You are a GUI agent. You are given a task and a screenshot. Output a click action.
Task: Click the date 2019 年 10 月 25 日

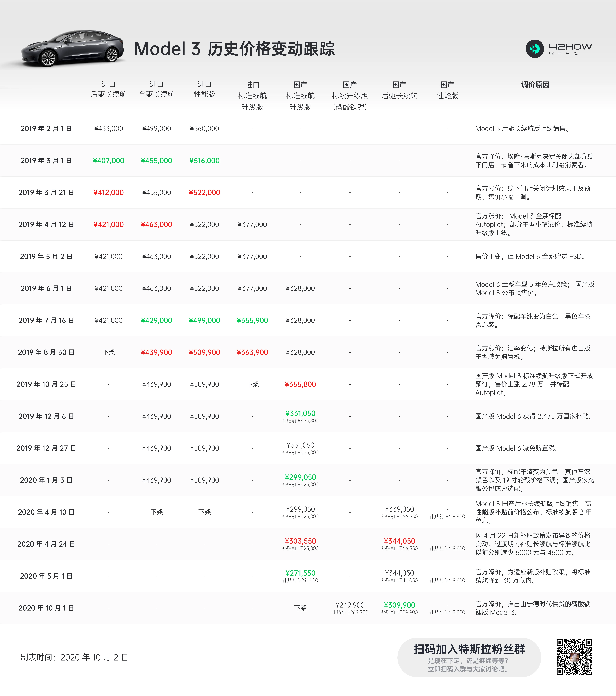[46, 384]
